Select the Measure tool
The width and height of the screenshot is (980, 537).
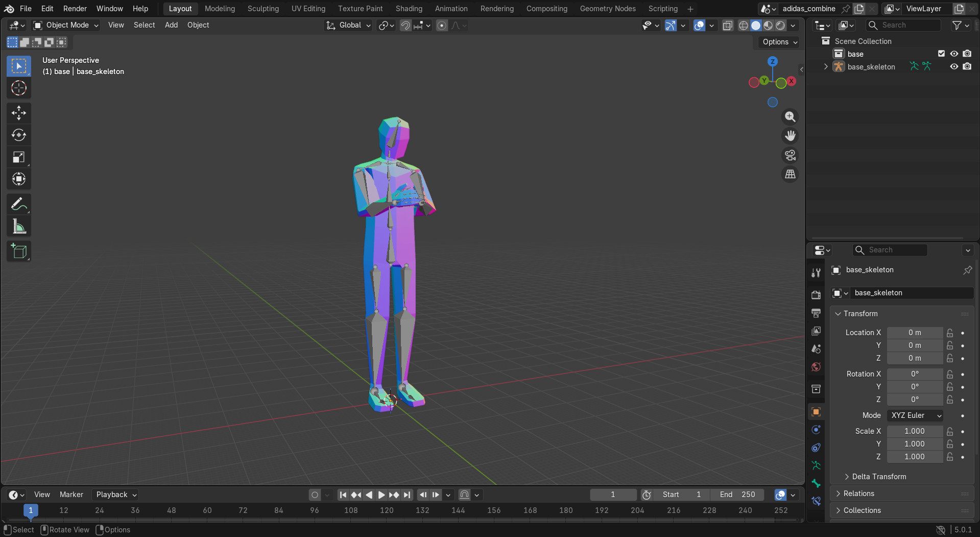click(x=19, y=226)
